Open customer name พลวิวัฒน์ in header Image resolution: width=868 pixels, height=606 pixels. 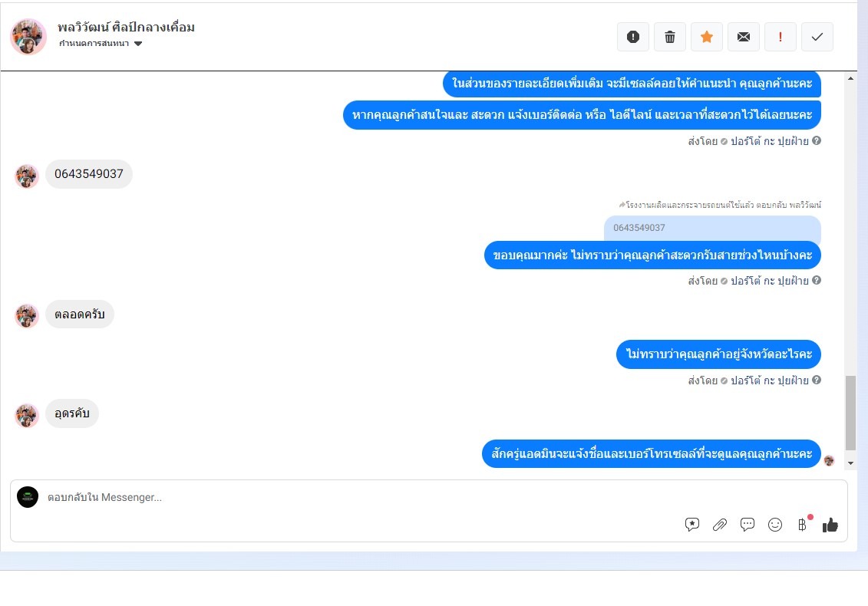[x=126, y=27]
